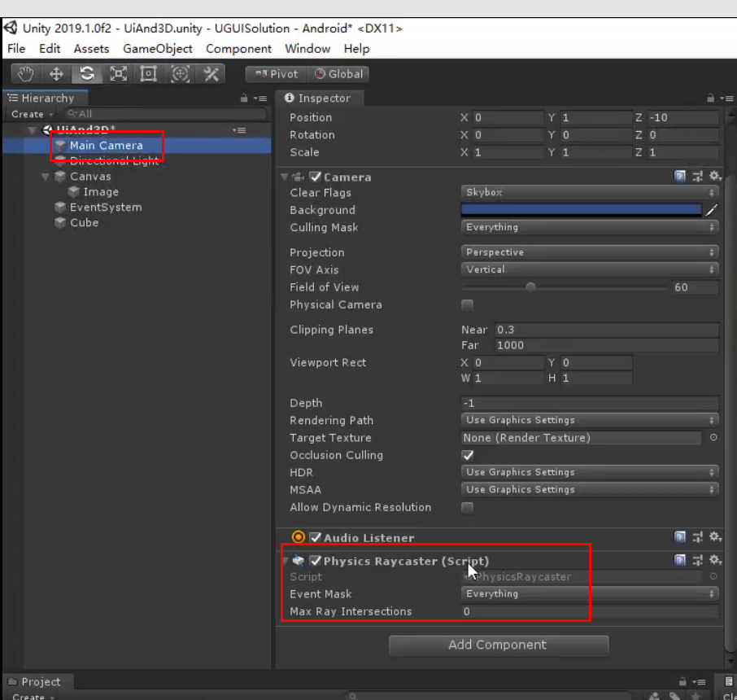Open the MSAA dropdown
The image size is (737, 700).
click(590, 490)
